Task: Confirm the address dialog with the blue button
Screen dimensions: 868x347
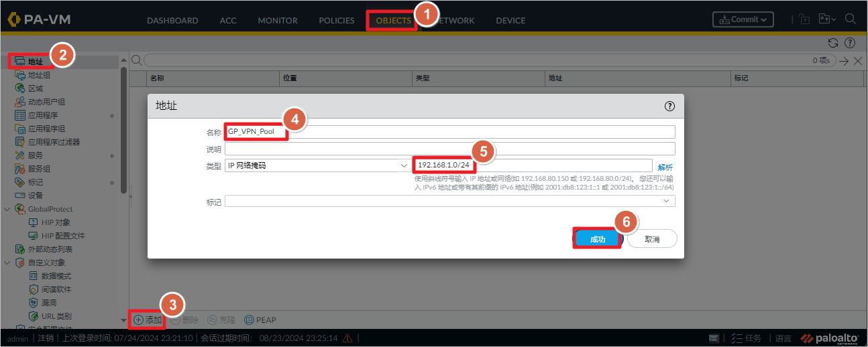Action: tap(597, 239)
